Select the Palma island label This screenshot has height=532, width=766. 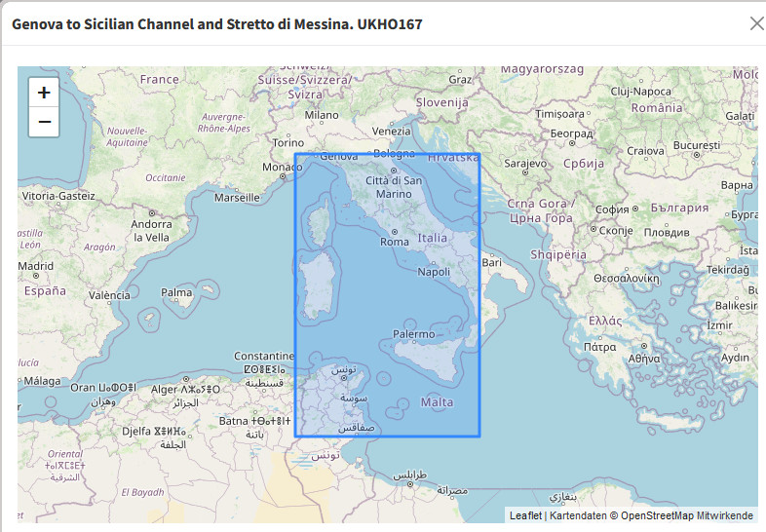176,291
